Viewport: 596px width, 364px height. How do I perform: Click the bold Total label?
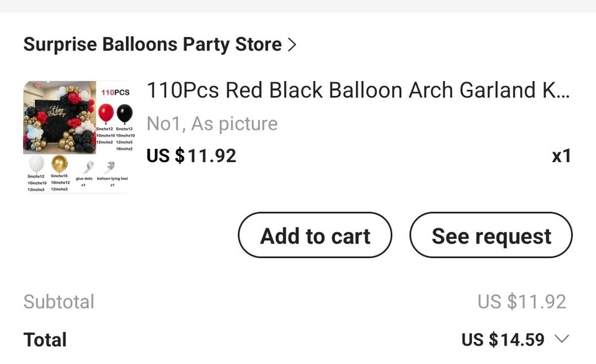point(45,340)
